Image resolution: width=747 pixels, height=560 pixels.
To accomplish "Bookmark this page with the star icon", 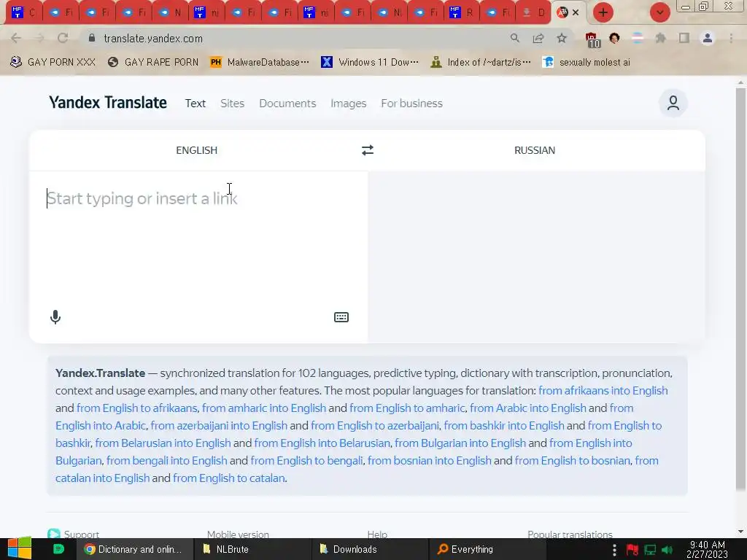I will click(x=562, y=38).
